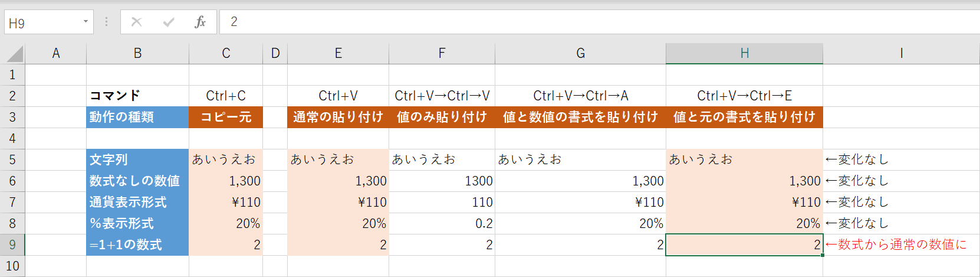The image size is (980, 277).
Task: Select value 2 in column E row 9
Action: pos(338,245)
